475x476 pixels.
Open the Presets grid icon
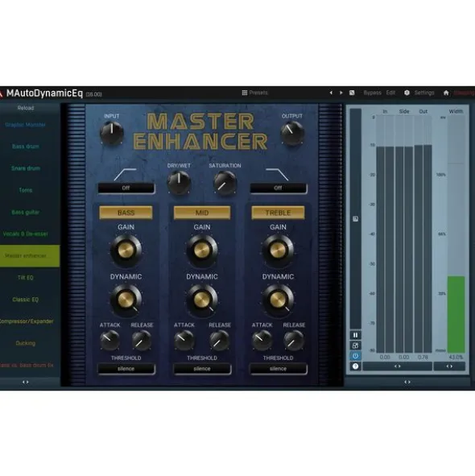[244, 93]
